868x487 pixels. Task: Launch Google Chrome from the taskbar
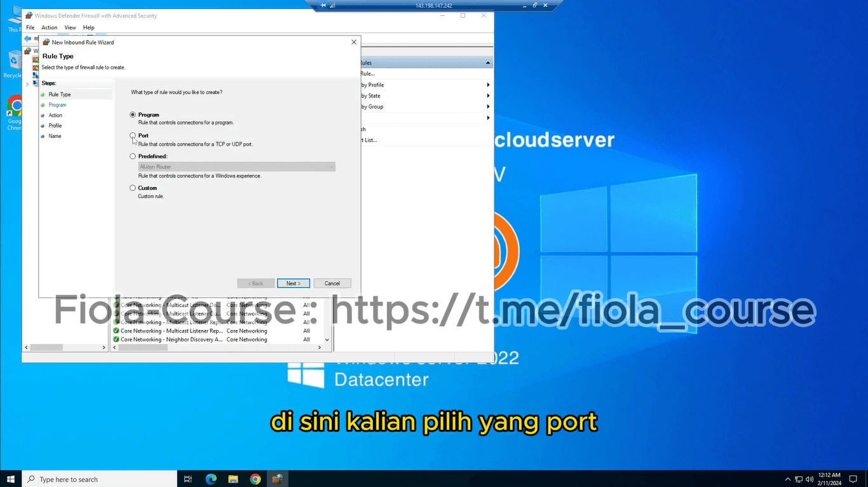(255, 479)
